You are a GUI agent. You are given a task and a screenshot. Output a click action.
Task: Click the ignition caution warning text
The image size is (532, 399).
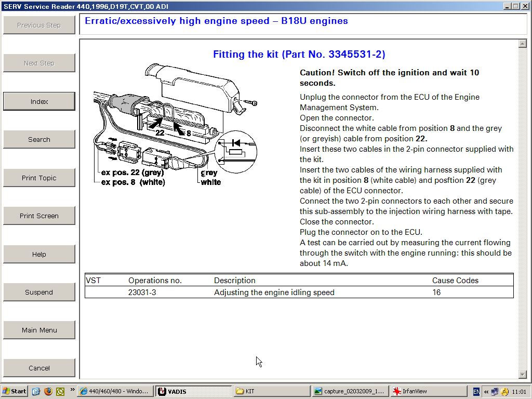pyautogui.click(x=389, y=78)
